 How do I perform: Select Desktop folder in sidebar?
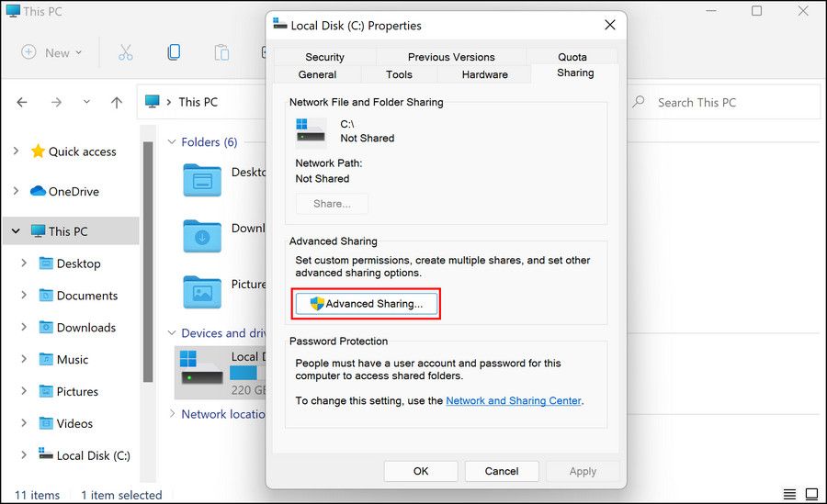[x=71, y=263]
